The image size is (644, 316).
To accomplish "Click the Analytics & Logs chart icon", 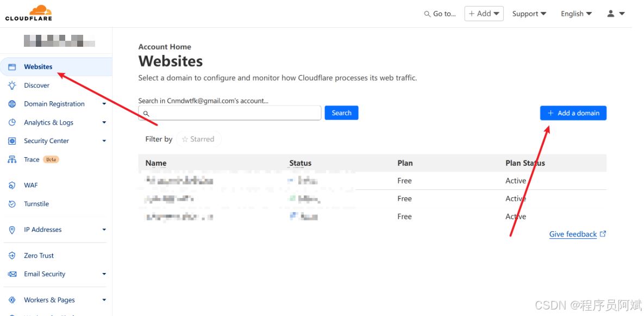I will click(12, 122).
